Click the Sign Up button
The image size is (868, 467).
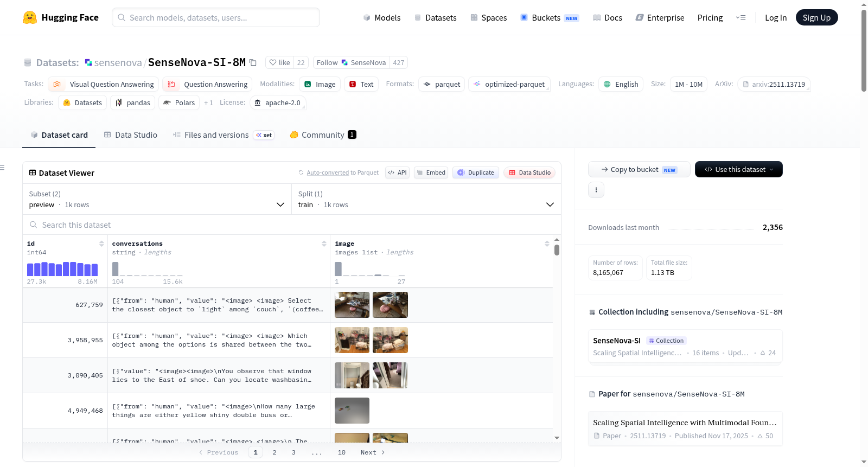tap(817, 17)
